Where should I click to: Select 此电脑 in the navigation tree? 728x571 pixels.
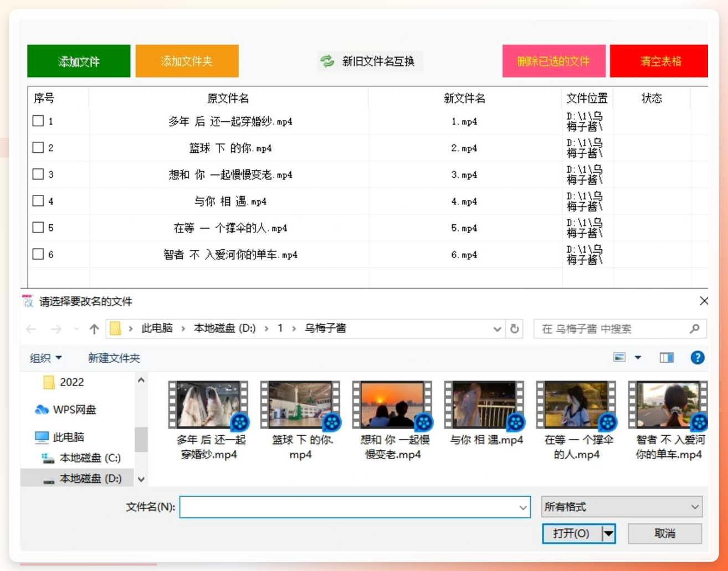(x=60, y=437)
